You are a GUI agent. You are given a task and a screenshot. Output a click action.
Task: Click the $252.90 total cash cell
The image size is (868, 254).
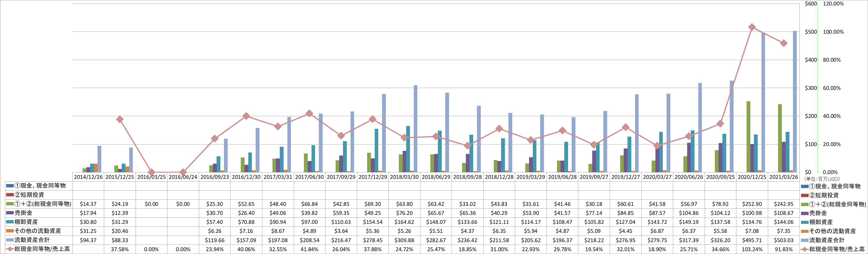click(752, 204)
